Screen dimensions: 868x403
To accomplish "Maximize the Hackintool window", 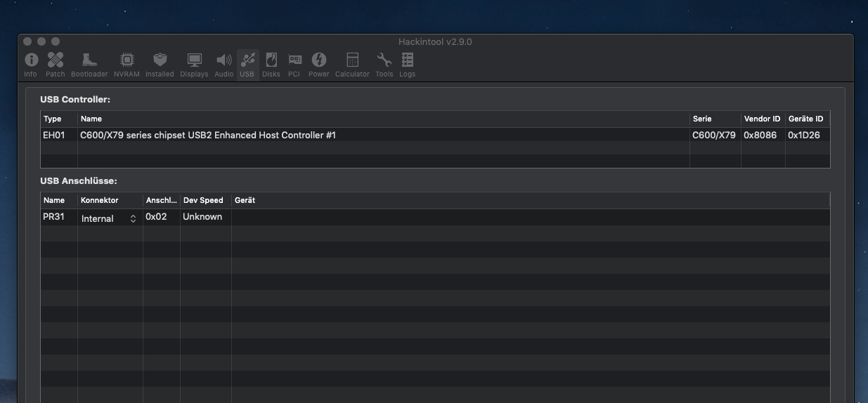I will 56,41.
